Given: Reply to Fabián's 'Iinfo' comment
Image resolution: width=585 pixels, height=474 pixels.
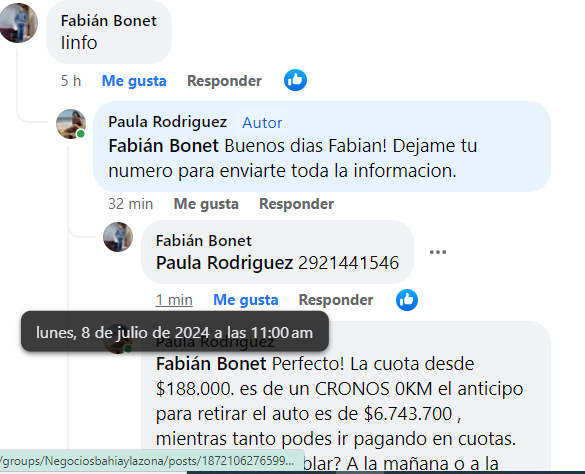Looking at the screenshot, I should (x=224, y=81).
